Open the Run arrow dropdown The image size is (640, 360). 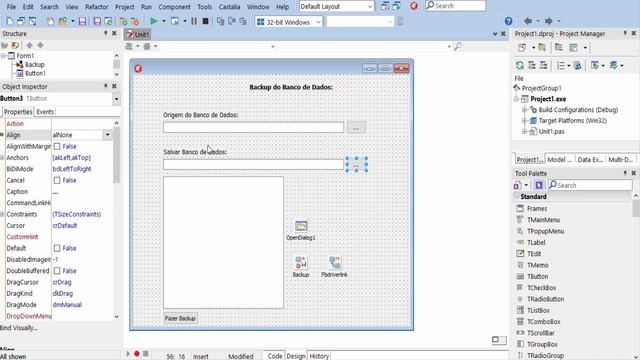point(164,21)
